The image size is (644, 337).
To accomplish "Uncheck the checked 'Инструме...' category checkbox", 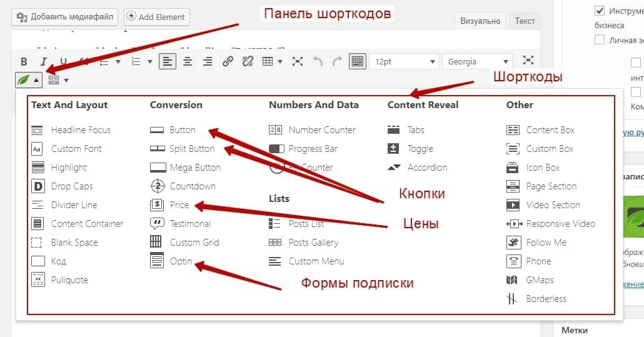I will pos(600,11).
